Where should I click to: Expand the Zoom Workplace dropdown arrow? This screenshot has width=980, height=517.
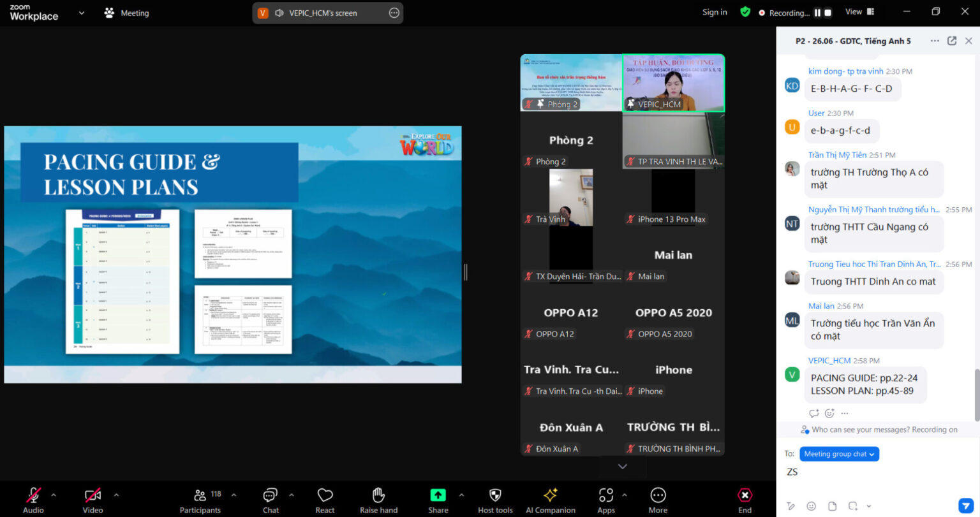82,13
